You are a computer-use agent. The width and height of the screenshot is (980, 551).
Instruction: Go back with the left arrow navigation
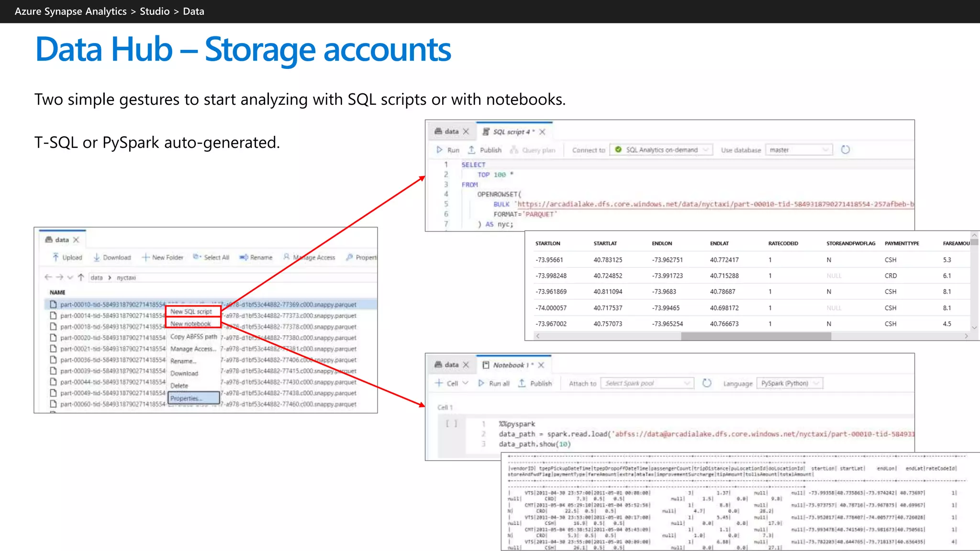click(48, 277)
